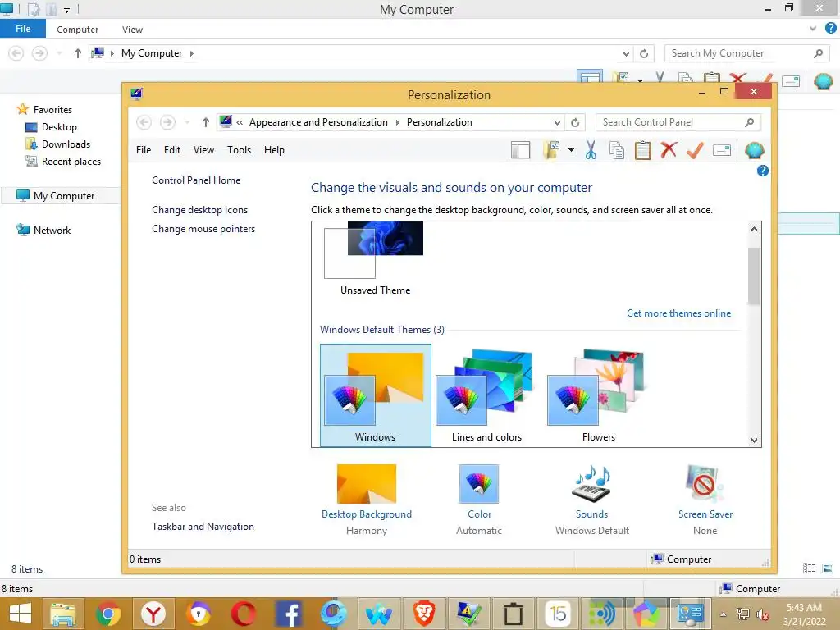The height and width of the screenshot is (630, 840).
Task: Open the Tools menu in Personalization
Action: 239,150
